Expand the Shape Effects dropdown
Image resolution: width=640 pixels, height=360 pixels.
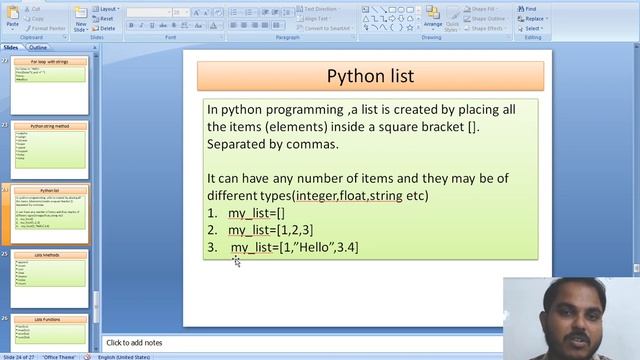(485, 28)
